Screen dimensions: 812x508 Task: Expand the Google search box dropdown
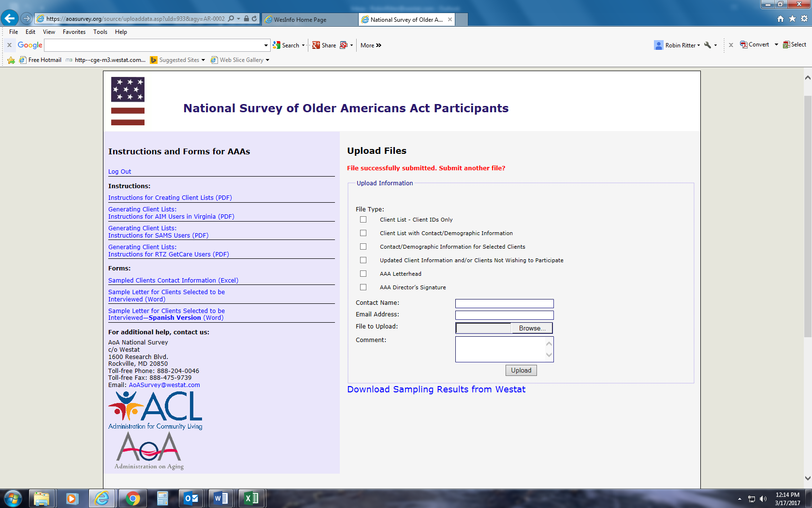pyautogui.click(x=266, y=45)
